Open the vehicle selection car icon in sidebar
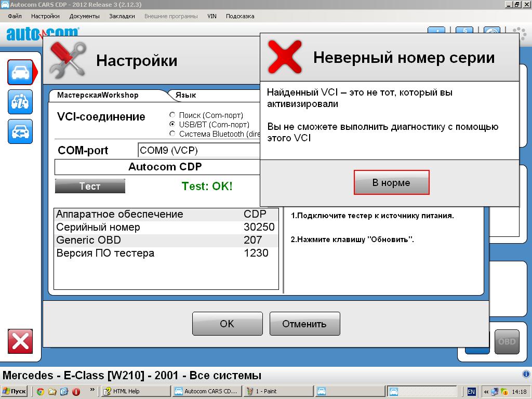Viewport: 532px width, 399px height. tap(20, 72)
